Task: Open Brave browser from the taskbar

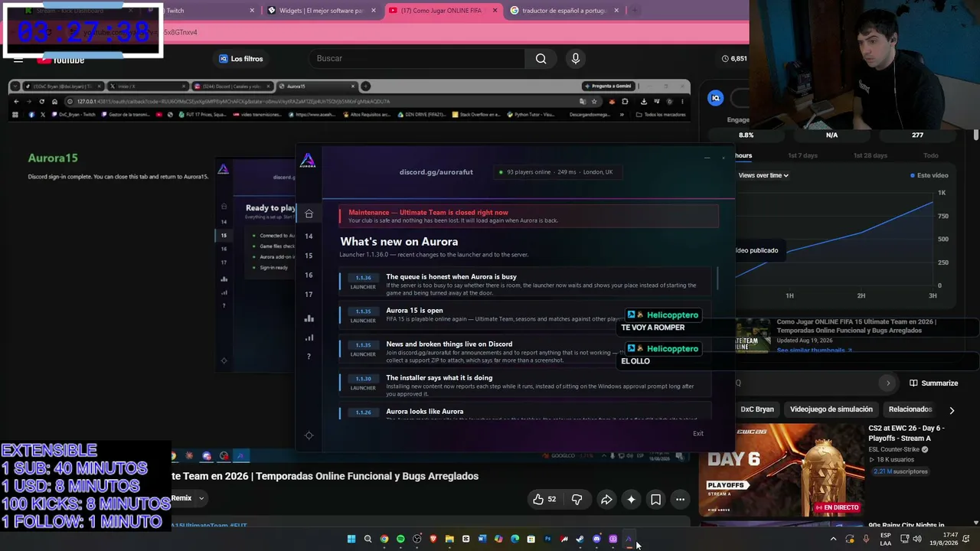Action: [433, 539]
